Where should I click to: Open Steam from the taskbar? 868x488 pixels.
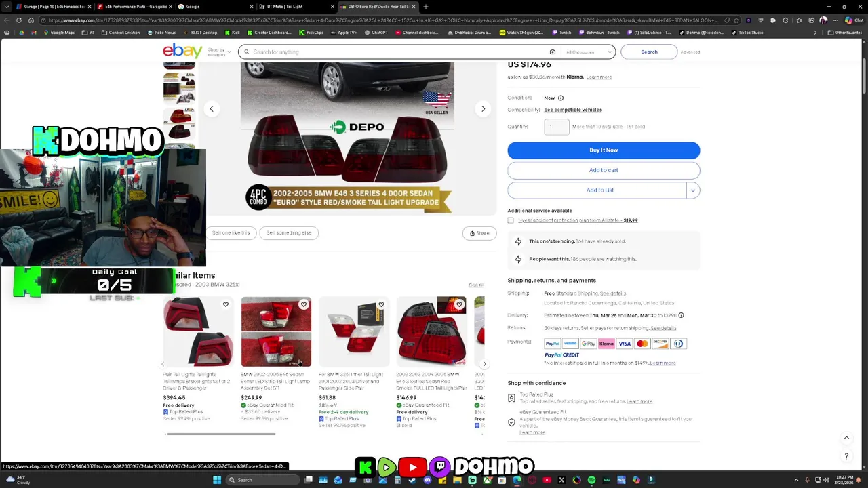(412, 480)
